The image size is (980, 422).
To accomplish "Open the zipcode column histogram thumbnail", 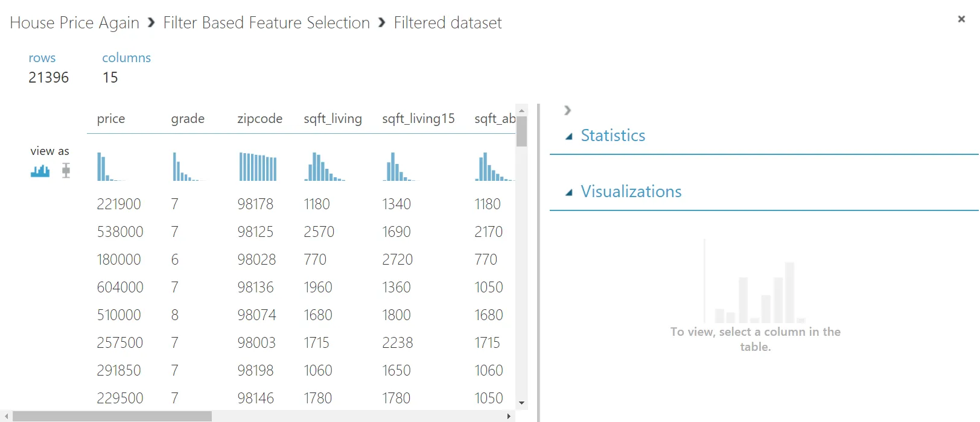I will pos(258,166).
